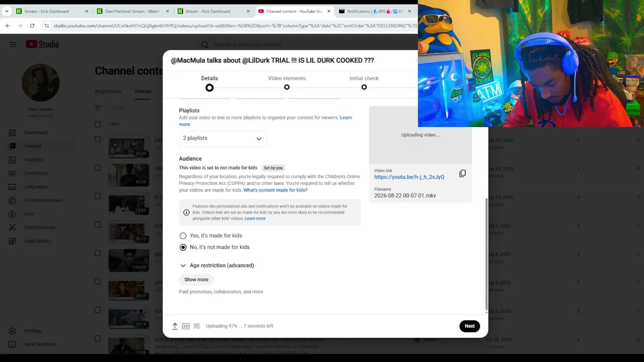The image size is (644, 362).
Task: Switch to the Videos tab
Action: point(142,92)
